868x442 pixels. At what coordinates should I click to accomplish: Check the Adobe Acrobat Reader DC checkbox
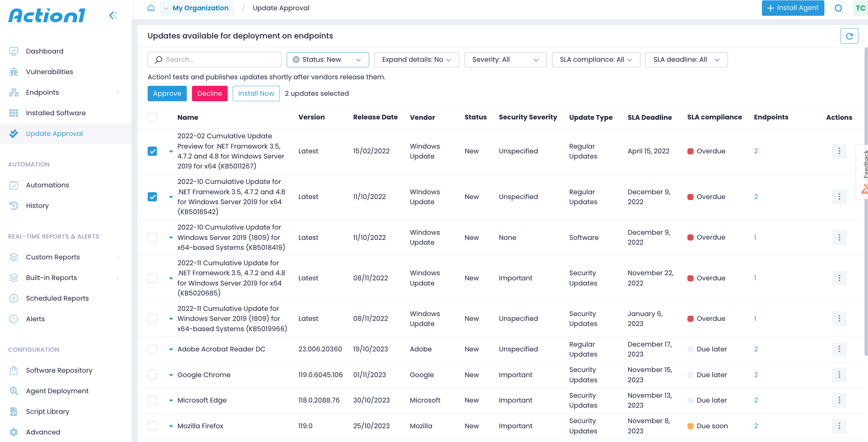coord(152,349)
